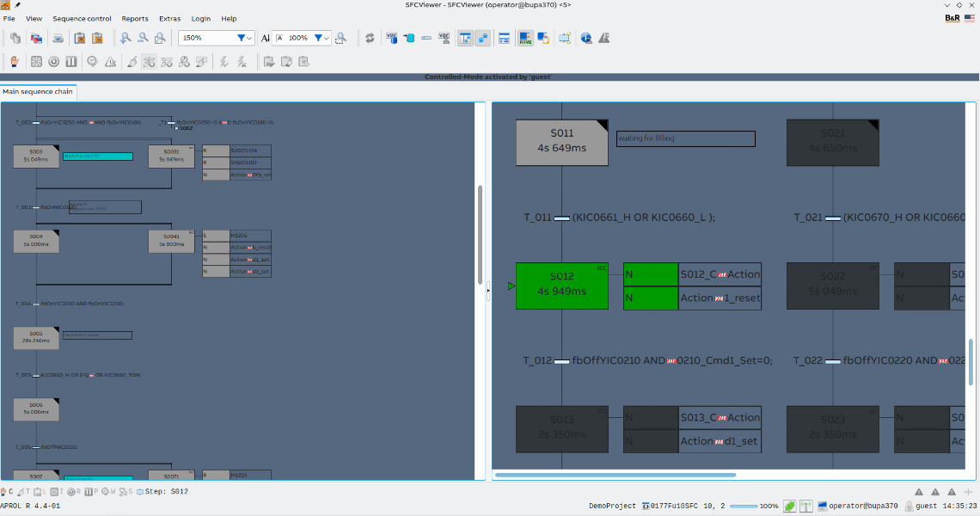Toggle the highlighted step-tracking button in the second toolbar row
This screenshot has width=980, height=516.
point(149,61)
